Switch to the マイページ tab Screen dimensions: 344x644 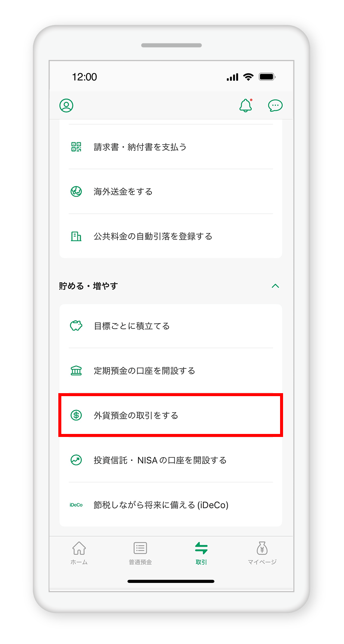262,553
